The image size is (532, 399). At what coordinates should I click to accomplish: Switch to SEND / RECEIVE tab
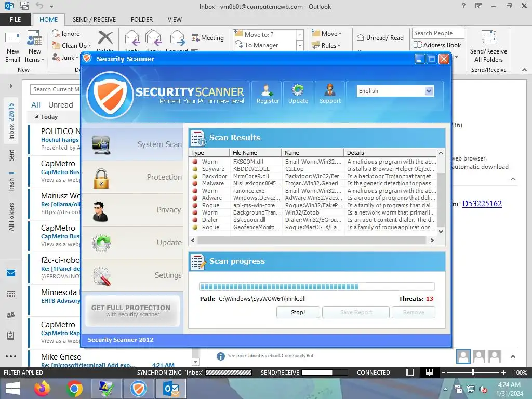pos(94,19)
